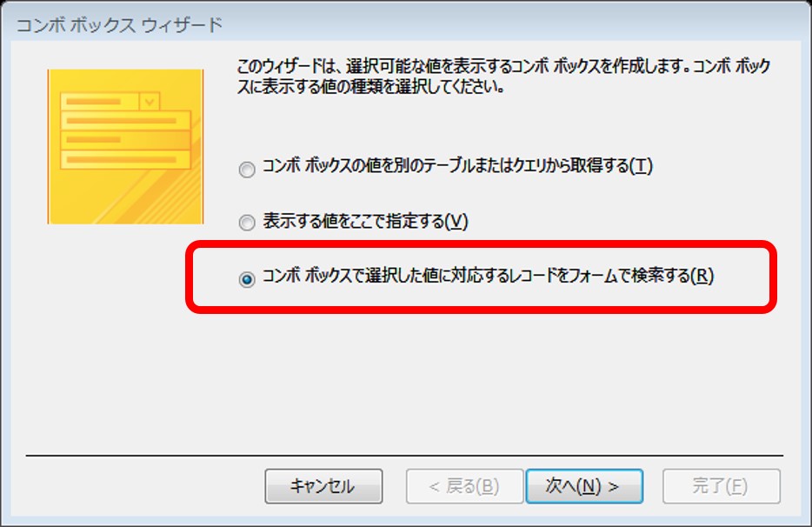
Task: Click the yellow combo box wizard illustration
Action: tap(125, 147)
